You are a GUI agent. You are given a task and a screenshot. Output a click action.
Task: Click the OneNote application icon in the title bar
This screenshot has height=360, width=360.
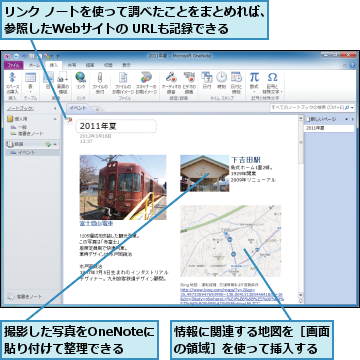pyautogui.click(x=8, y=56)
